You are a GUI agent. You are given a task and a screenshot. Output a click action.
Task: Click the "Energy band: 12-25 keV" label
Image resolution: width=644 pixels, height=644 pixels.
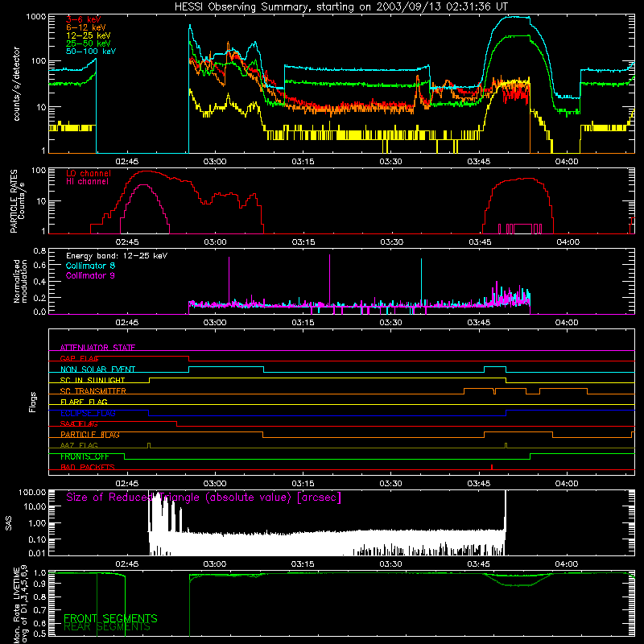(117, 256)
